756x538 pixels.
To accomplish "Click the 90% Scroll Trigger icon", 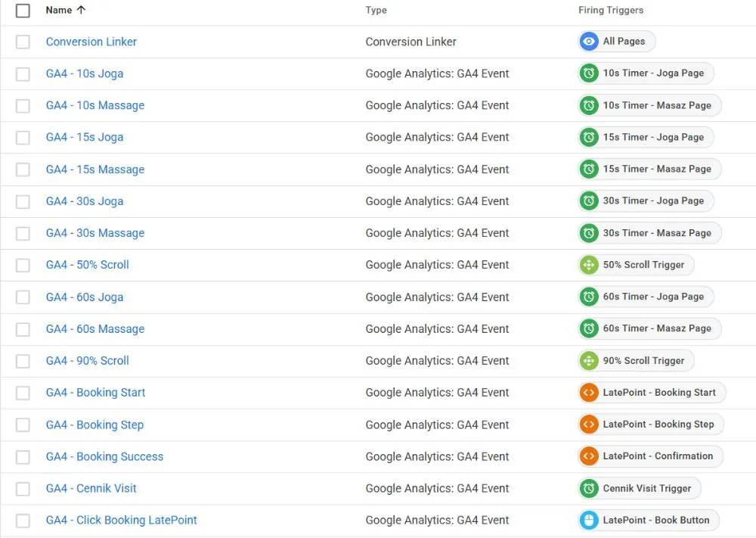I will pyautogui.click(x=589, y=361).
